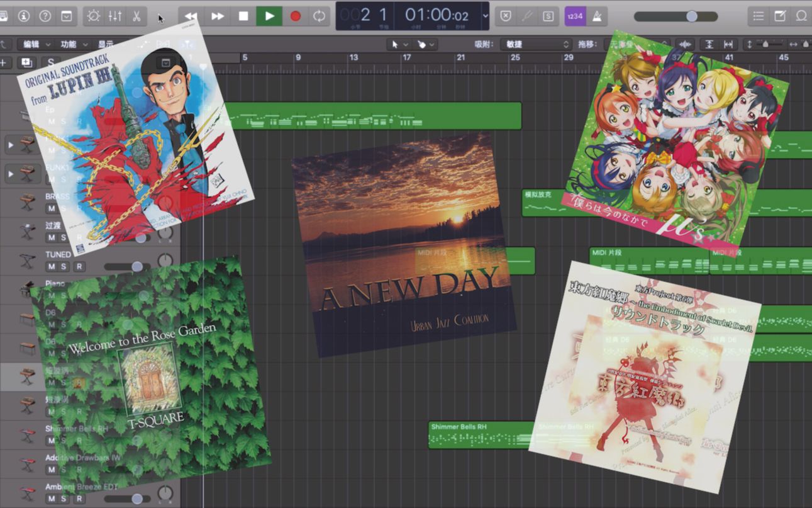Screen dimensions: 812x508
Task: Click the TUNED track pan knob
Action: tap(165, 261)
